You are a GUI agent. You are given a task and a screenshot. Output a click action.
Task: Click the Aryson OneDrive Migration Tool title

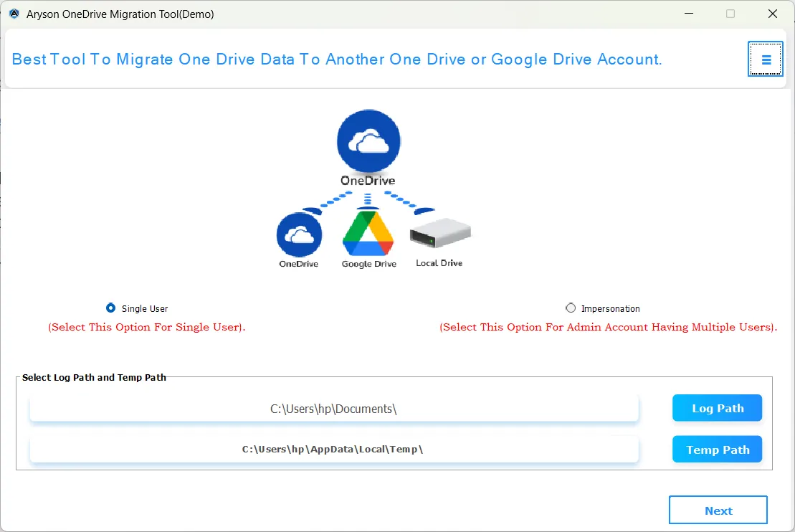(118, 14)
